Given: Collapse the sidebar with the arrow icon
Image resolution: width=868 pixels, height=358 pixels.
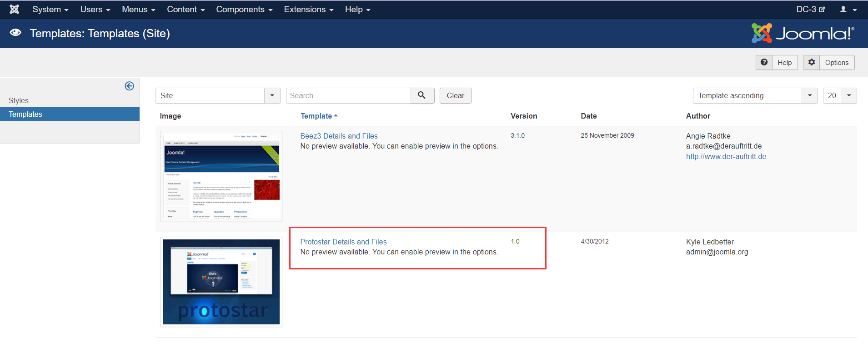Looking at the screenshot, I should coord(129,86).
